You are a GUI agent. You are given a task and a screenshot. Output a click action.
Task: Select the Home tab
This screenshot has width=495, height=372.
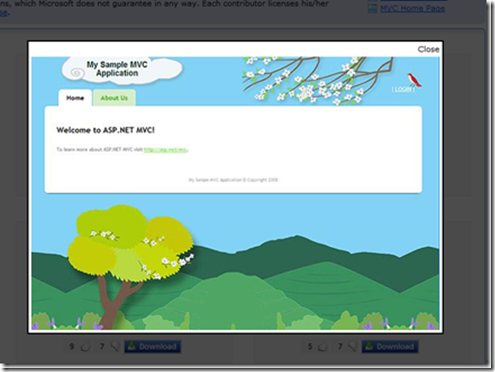click(75, 98)
